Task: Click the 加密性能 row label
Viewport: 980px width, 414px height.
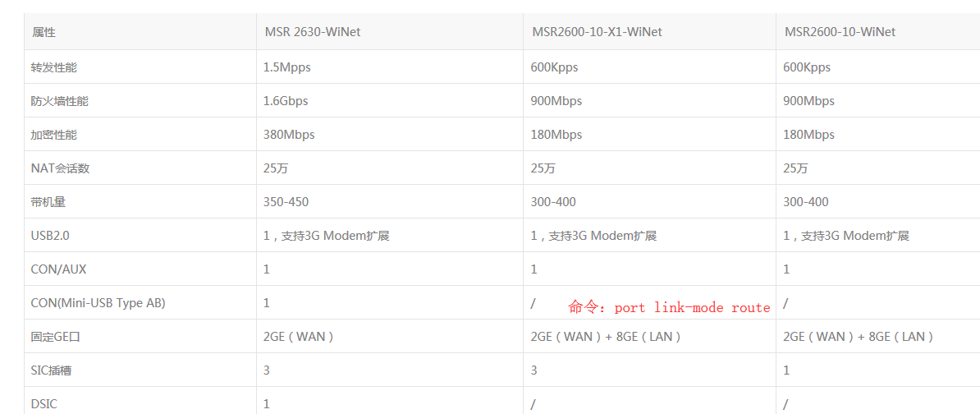Action: (54, 135)
